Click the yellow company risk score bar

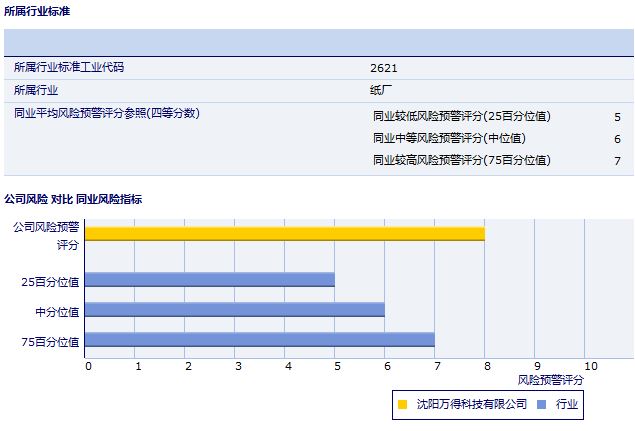tap(285, 234)
